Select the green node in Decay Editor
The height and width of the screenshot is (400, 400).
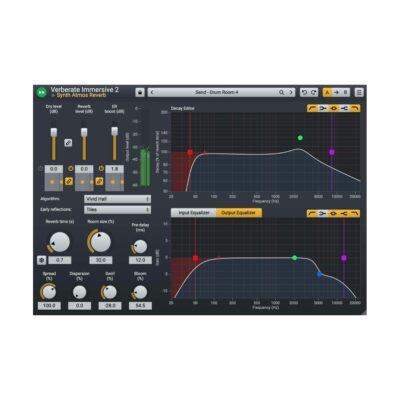[300, 138]
